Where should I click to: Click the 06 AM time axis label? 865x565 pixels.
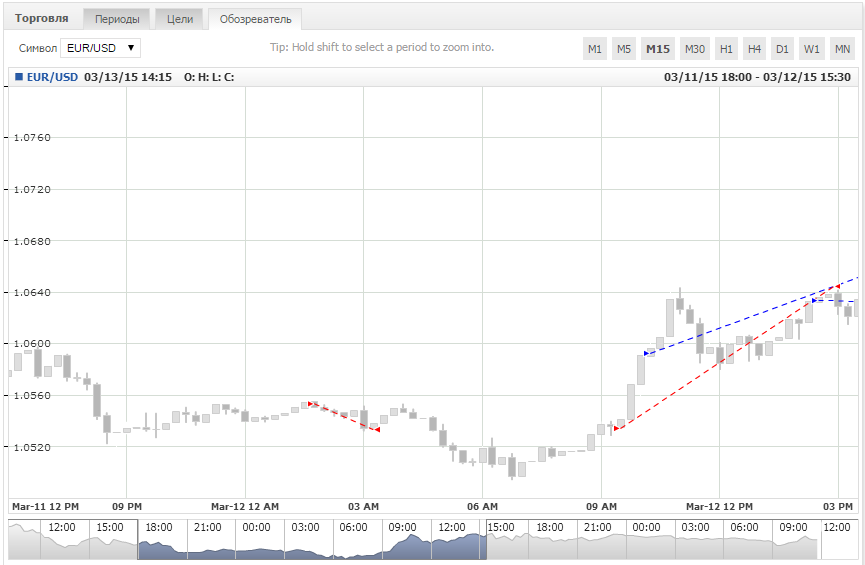point(482,507)
